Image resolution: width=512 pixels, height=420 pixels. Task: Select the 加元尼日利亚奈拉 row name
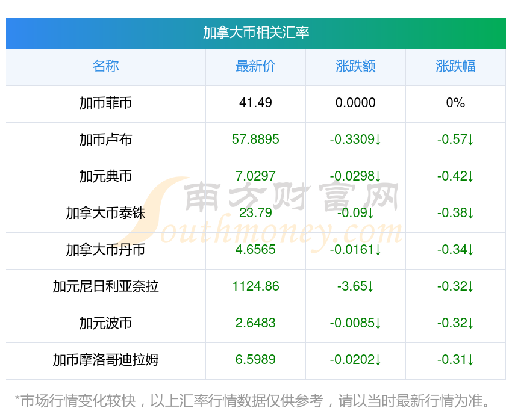click(x=105, y=286)
